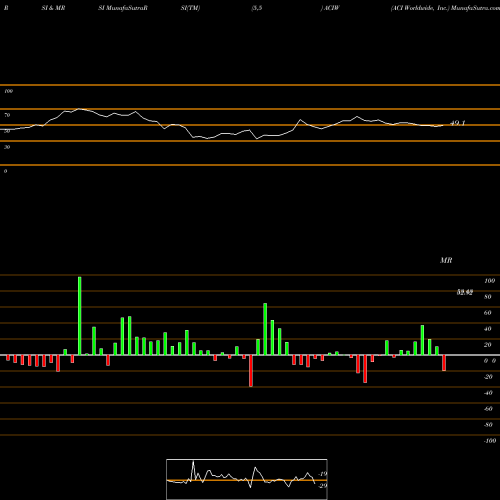Click the 'SI & MR' header text
Screen dimensions: 500x500
(x=53, y=8)
